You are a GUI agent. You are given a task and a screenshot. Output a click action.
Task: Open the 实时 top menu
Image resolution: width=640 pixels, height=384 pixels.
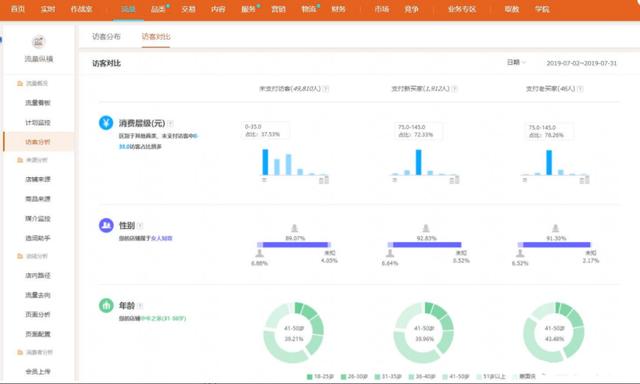click(x=48, y=9)
